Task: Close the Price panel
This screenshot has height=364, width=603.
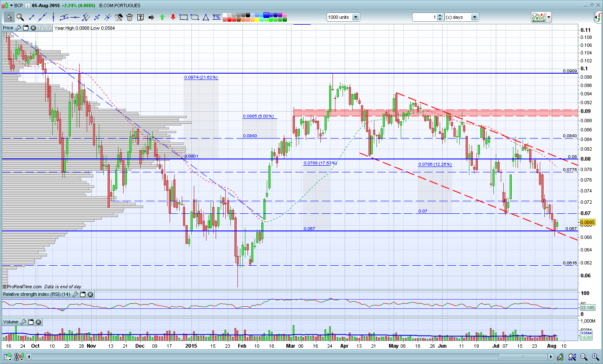Action: coord(33,28)
